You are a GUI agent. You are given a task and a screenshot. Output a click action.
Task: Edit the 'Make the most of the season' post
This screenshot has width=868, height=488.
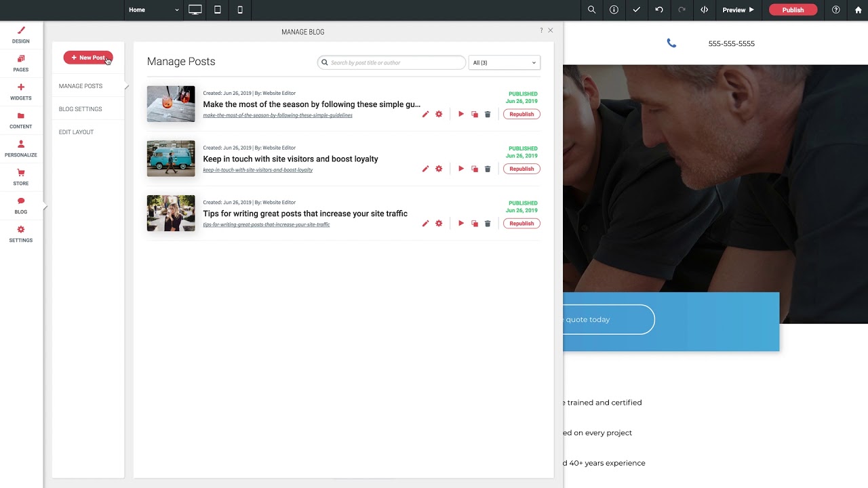click(x=425, y=115)
